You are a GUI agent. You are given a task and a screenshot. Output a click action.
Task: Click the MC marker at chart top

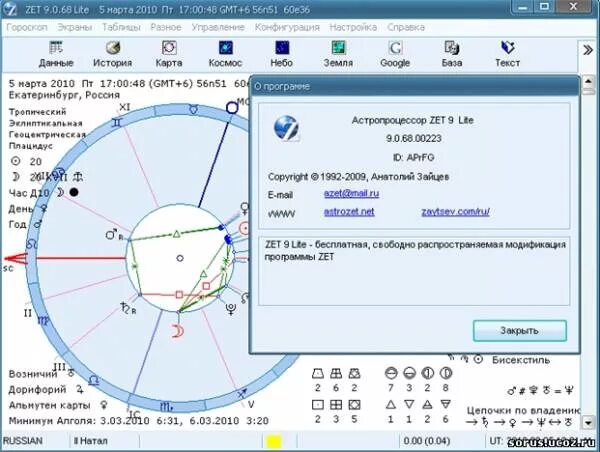coord(232,108)
